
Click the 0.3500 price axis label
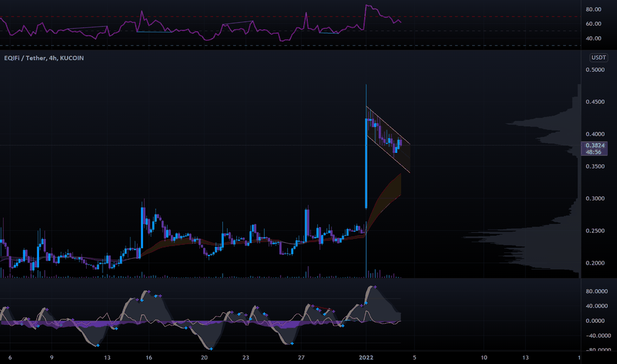point(595,167)
